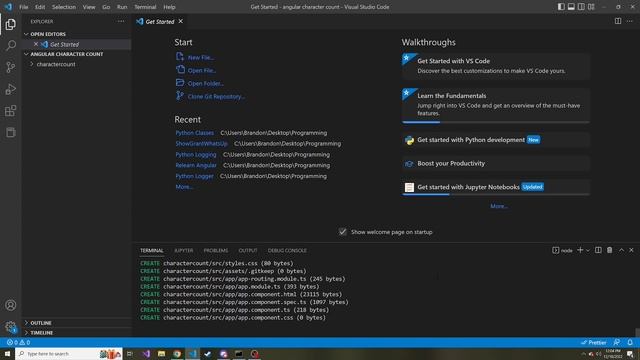Switch to the Debug Console tab
640x360 pixels.
tap(287, 250)
